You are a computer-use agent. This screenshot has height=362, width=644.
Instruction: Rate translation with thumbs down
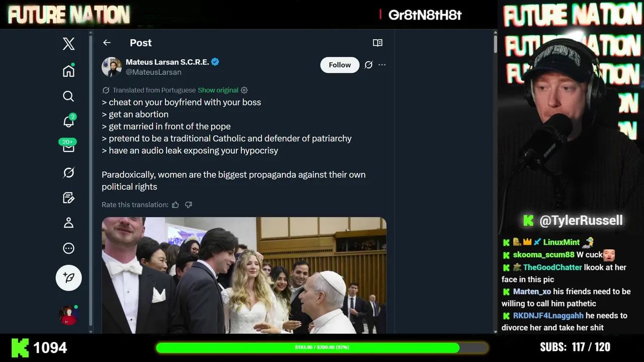coord(189,205)
